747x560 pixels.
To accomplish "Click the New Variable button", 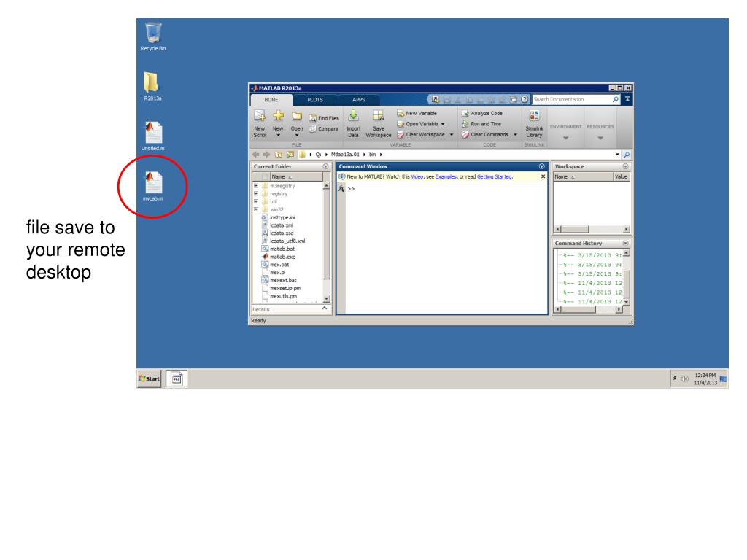I will point(417,113).
